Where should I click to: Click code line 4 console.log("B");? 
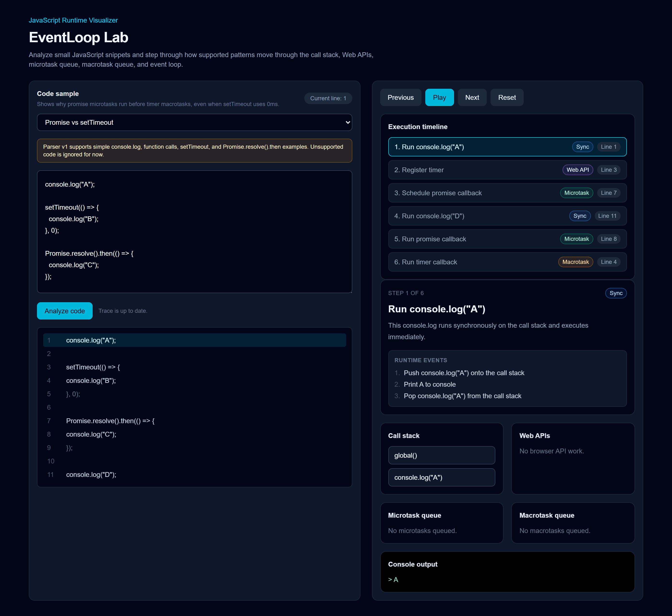point(194,380)
